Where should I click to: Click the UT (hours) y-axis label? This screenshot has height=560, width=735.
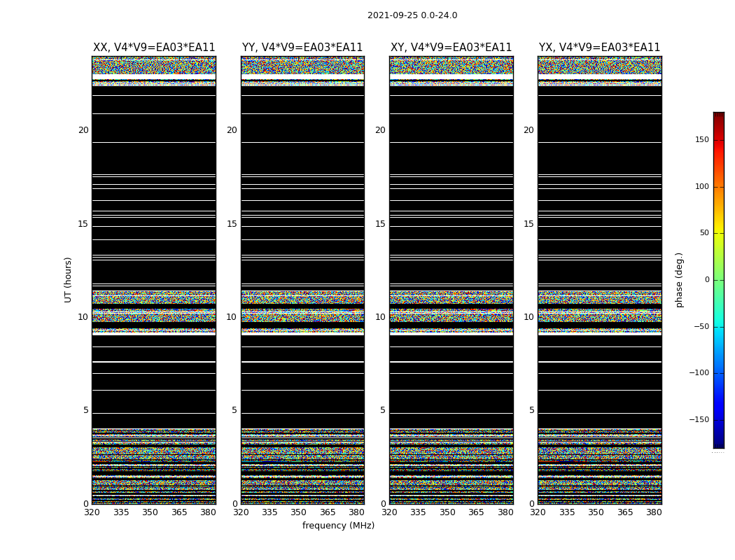tap(69, 279)
